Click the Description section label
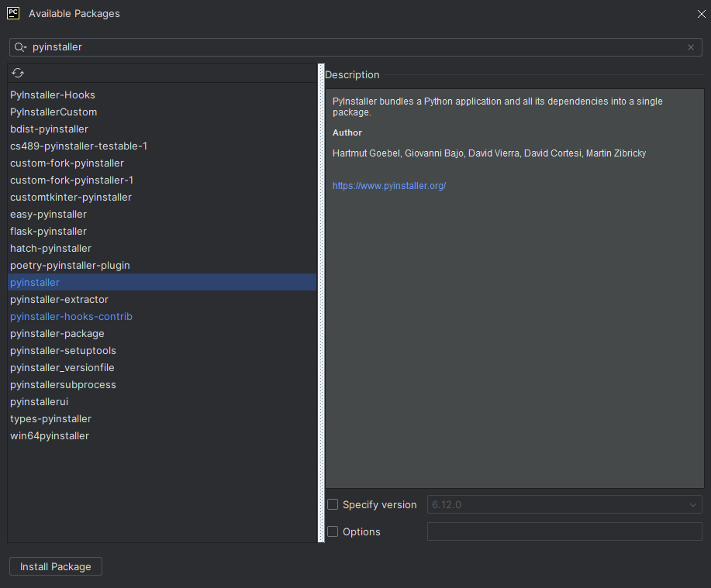The width and height of the screenshot is (711, 588). (352, 74)
